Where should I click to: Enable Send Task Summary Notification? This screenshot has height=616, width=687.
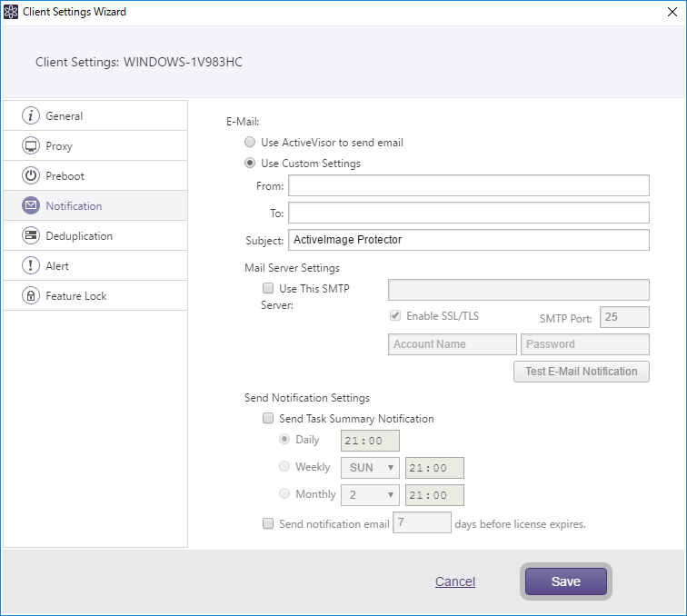268,418
